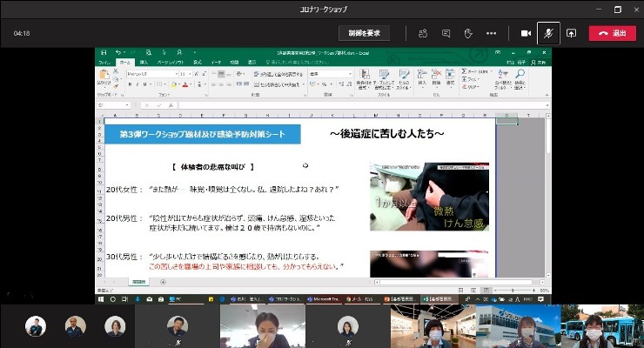
Task: Open Format as Table in Excel
Action: coord(384,79)
